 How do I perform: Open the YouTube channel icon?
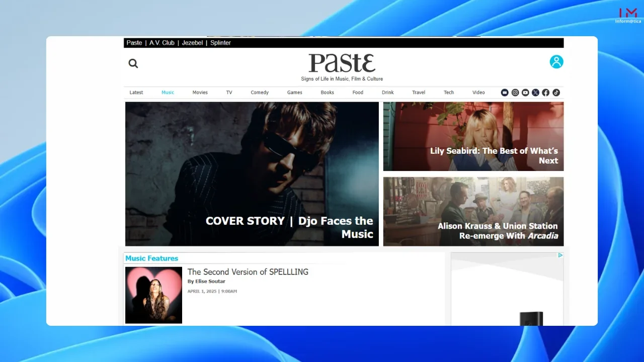tap(525, 93)
